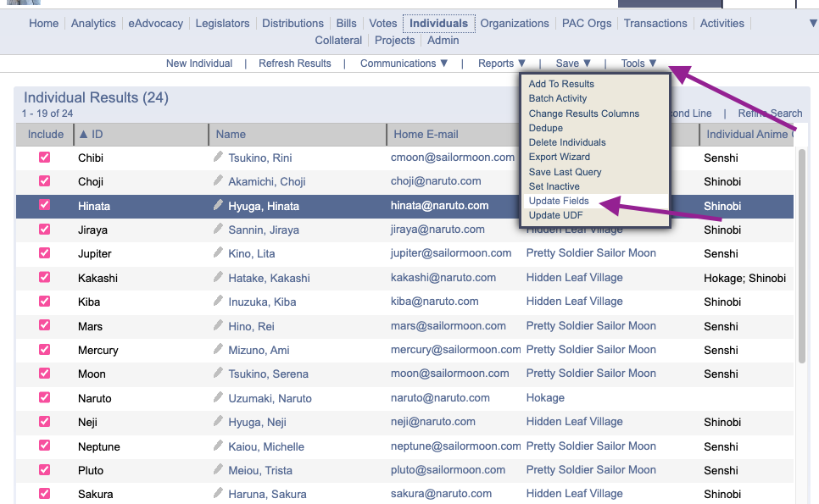This screenshot has width=819, height=504.
Task: Edit Kaiou, Michelle via pencil icon
Action: (x=218, y=446)
